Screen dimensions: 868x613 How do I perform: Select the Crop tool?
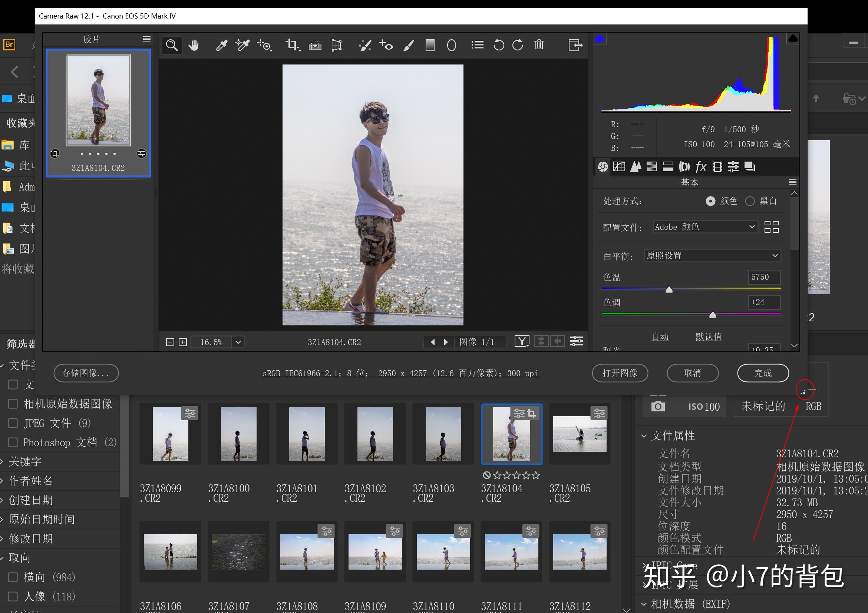(x=293, y=45)
